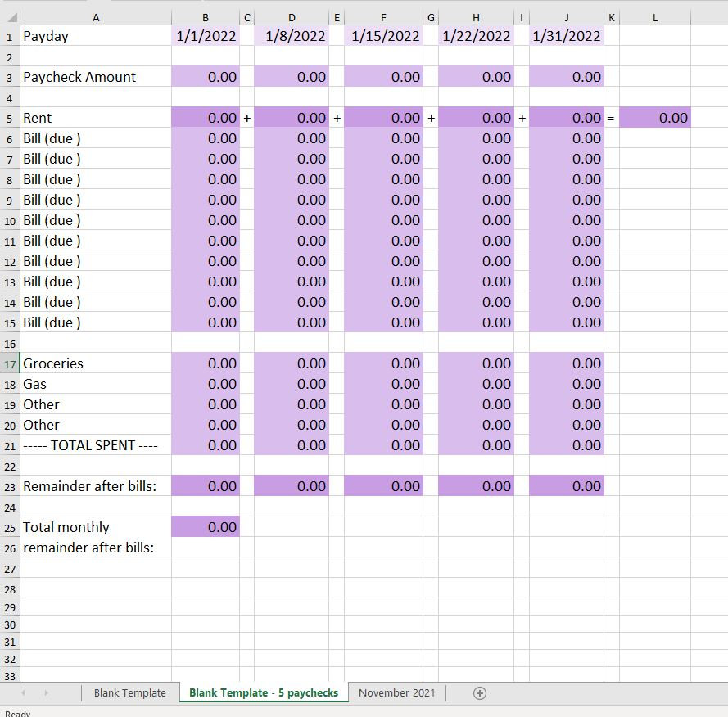Select column B header
Screen dimensions: 728x717
205,16
